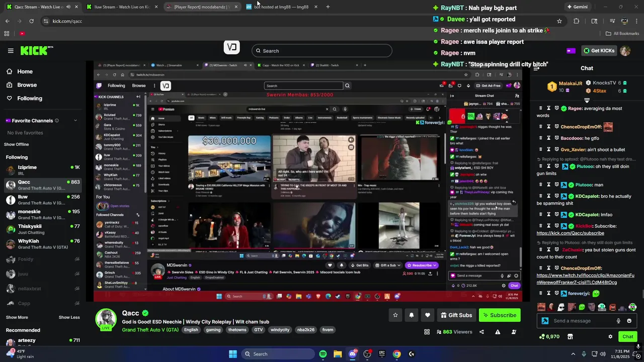Click Show Less in Following list

click(69, 317)
